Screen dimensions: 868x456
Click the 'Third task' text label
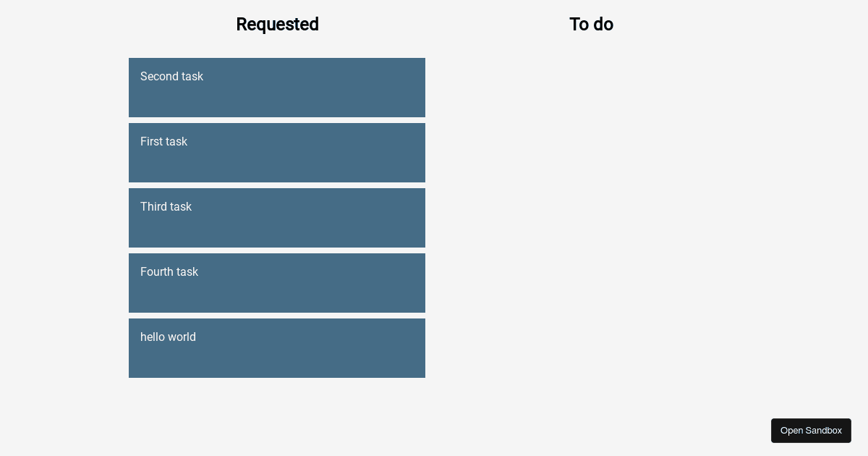point(166,207)
